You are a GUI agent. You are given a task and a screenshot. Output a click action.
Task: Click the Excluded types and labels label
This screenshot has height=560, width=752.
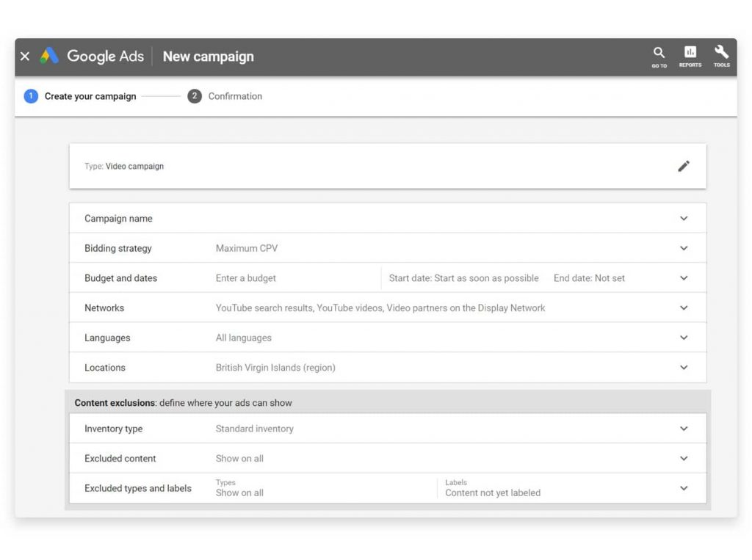(x=138, y=488)
